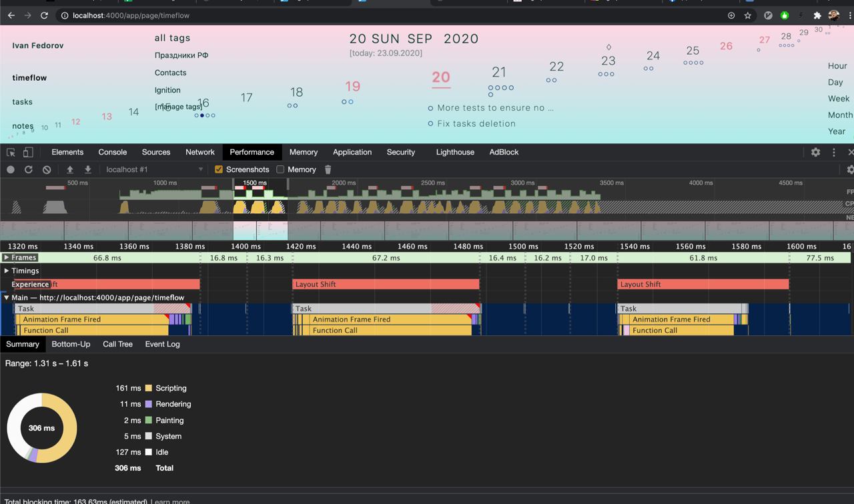Filter by the Ignition tag
The width and height of the screenshot is (854, 504).
[167, 90]
